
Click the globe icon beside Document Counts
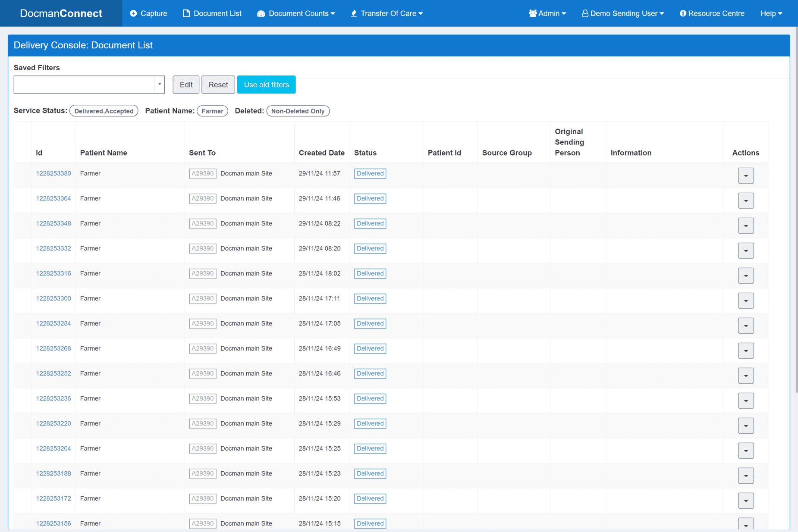coord(261,13)
